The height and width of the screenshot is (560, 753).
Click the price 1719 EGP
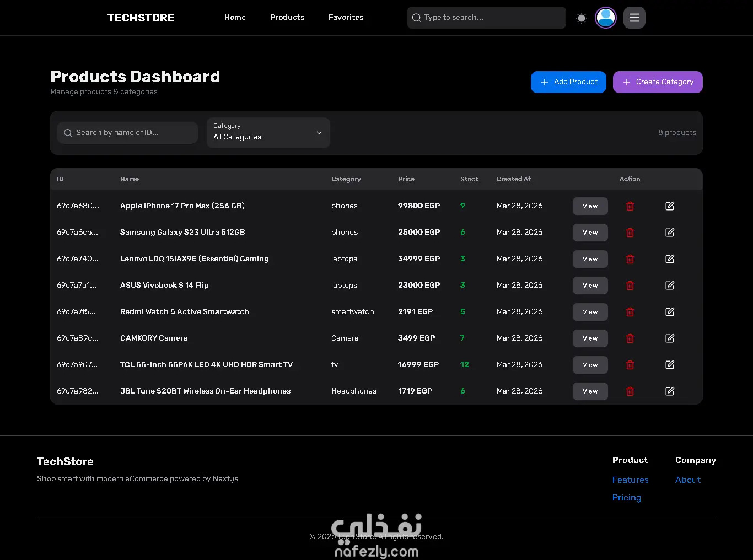point(415,391)
